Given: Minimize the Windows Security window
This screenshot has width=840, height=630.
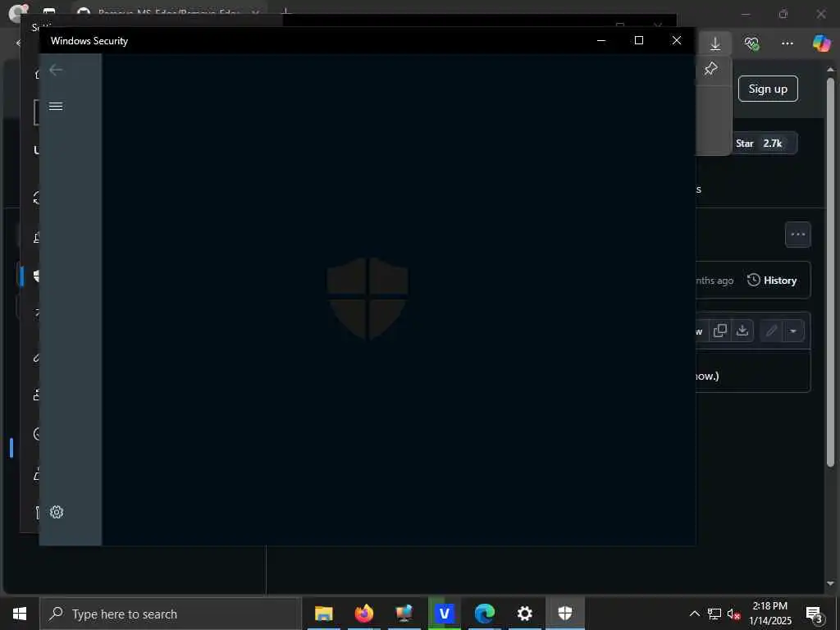Looking at the screenshot, I should tap(601, 41).
